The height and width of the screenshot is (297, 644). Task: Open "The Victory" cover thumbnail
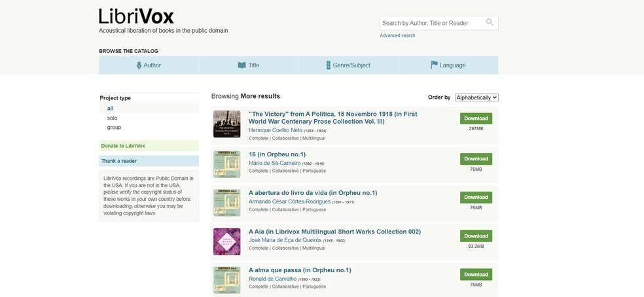pyautogui.click(x=226, y=124)
